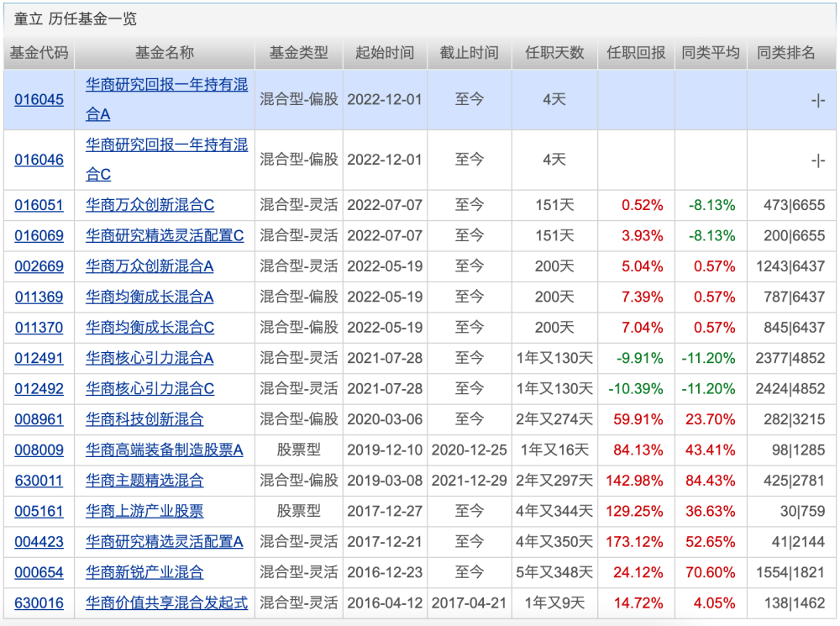This screenshot has height=626, width=840.
Task: Select category average 70.60%
Action: [711, 572]
